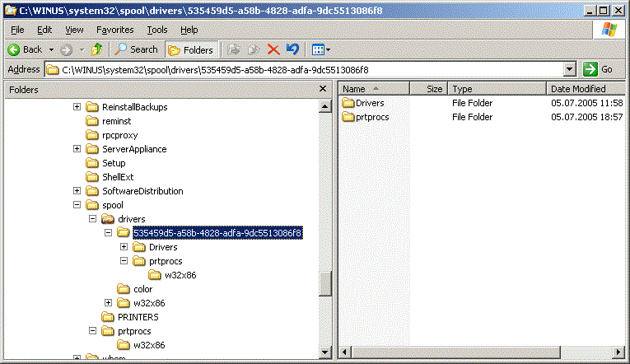
Task: Go up one folder level
Action: pyautogui.click(x=98, y=49)
